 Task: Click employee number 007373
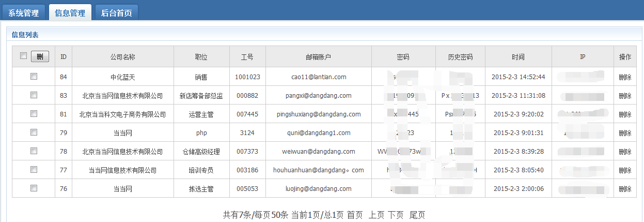click(247, 152)
